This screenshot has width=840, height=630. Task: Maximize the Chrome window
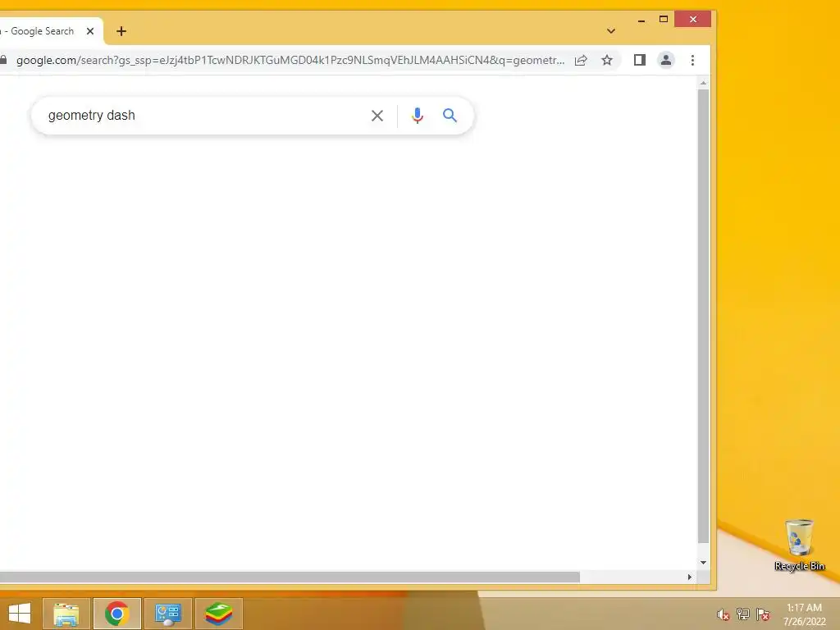point(664,20)
